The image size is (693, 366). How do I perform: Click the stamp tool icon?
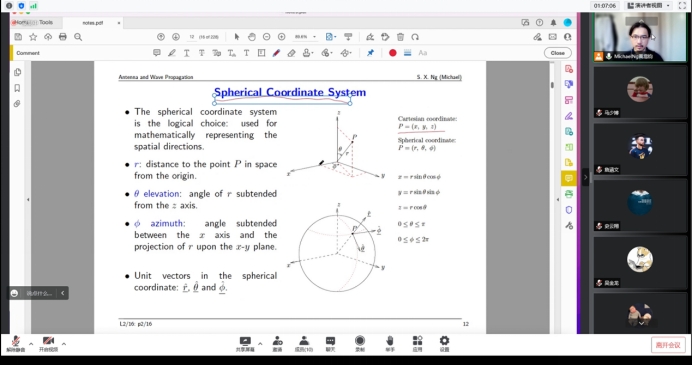pos(307,53)
